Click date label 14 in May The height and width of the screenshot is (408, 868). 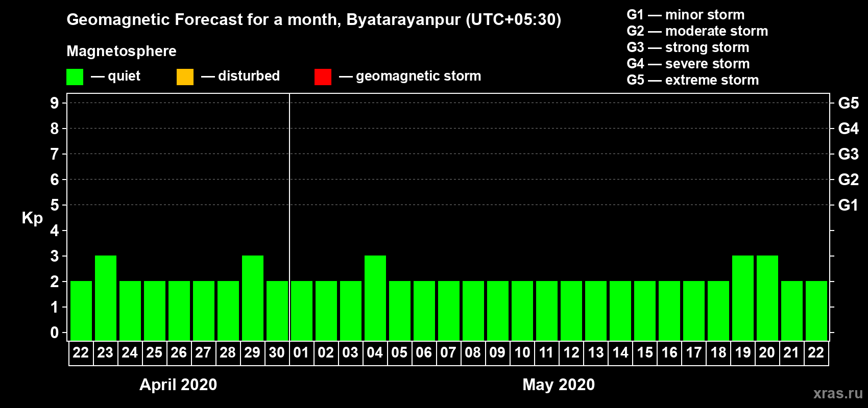click(x=620, y=352)
